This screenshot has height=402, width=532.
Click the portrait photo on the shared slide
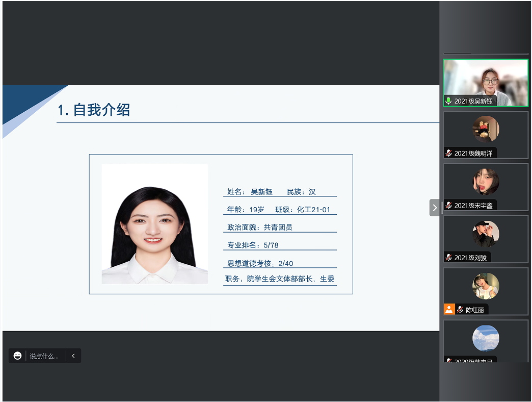[x=155, y=224]
